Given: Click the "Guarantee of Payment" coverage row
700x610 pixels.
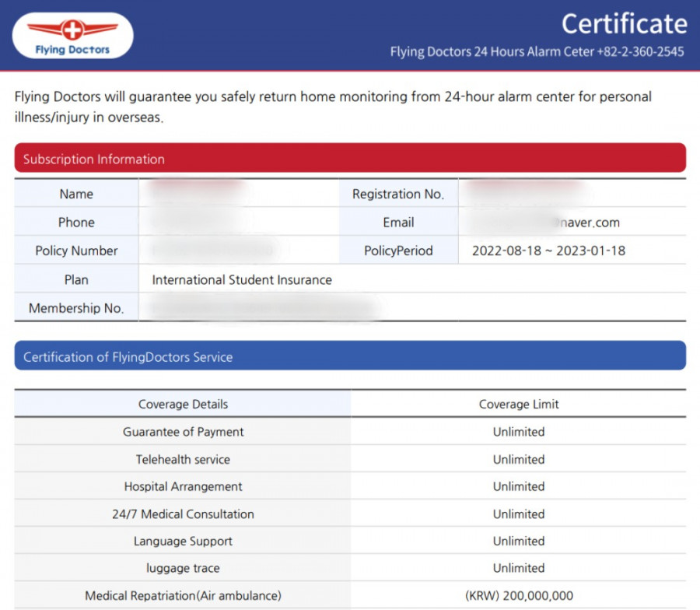Looking at the screenshot, I should (350, 432).
